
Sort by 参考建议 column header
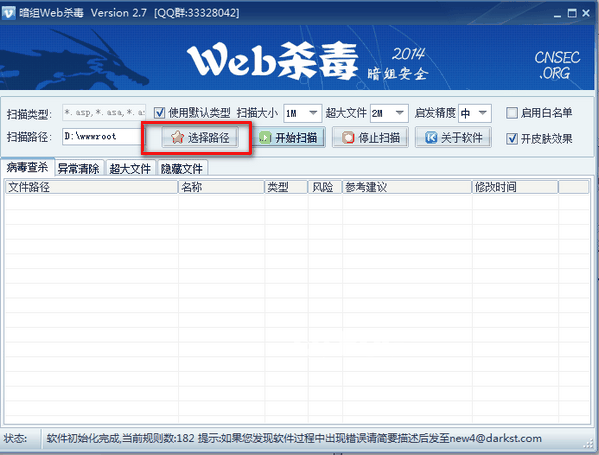point(407,187)
